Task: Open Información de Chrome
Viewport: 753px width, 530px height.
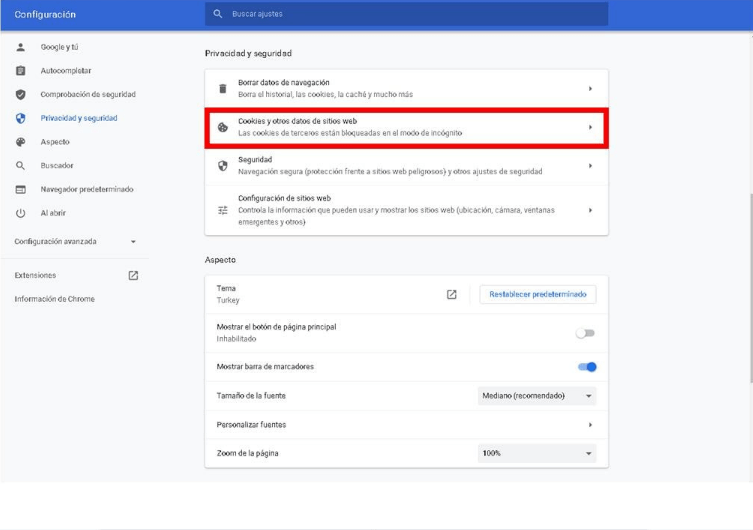Action: pyautogui.click(x=54, y=299)
